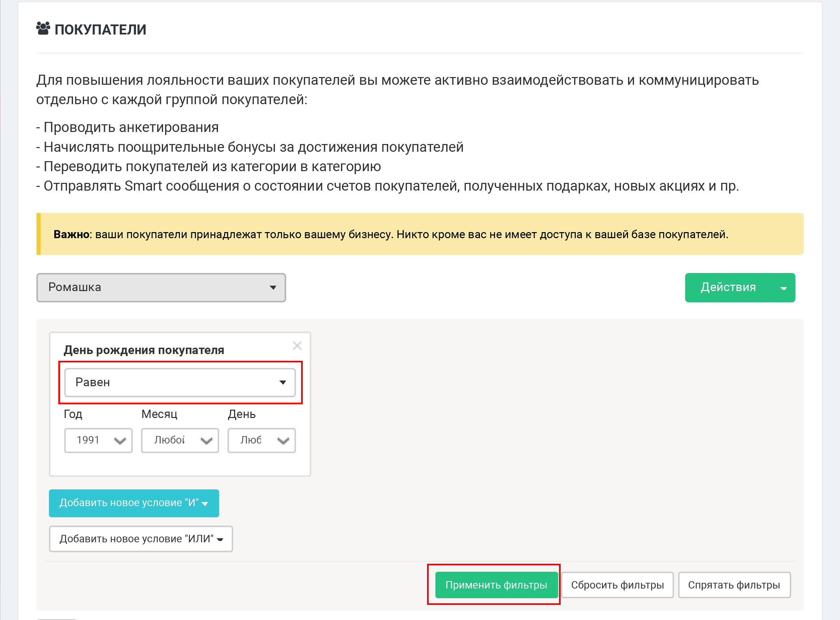Click the Год field label
The image size is (840, 620).
coord(73,414)
